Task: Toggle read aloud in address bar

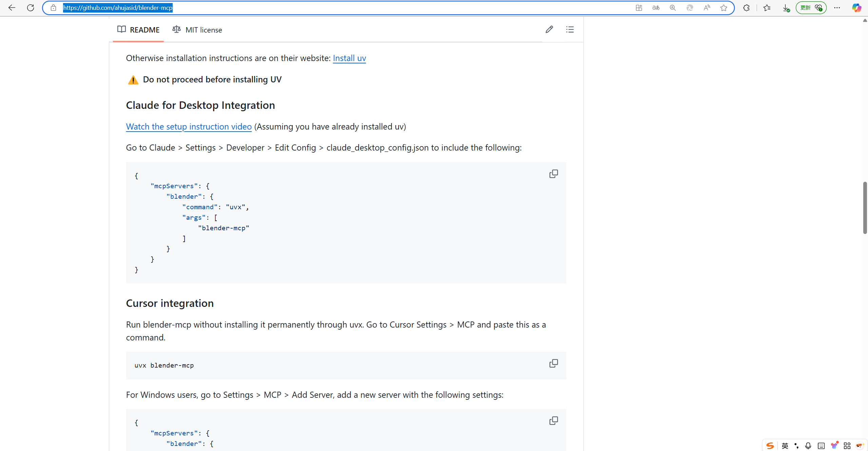Action: coord(707,8)
